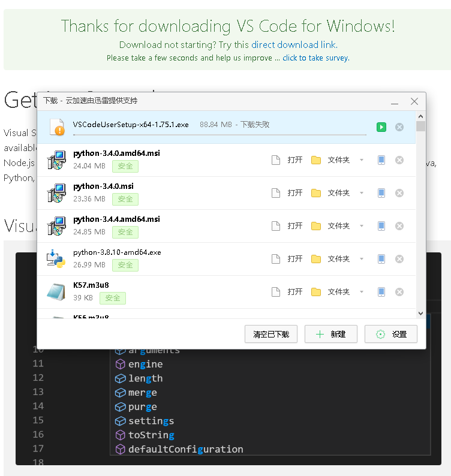Open python-3.8.10-amd64.exe file
This screenshot has height=476, width=451.
[x=287, y=259]
